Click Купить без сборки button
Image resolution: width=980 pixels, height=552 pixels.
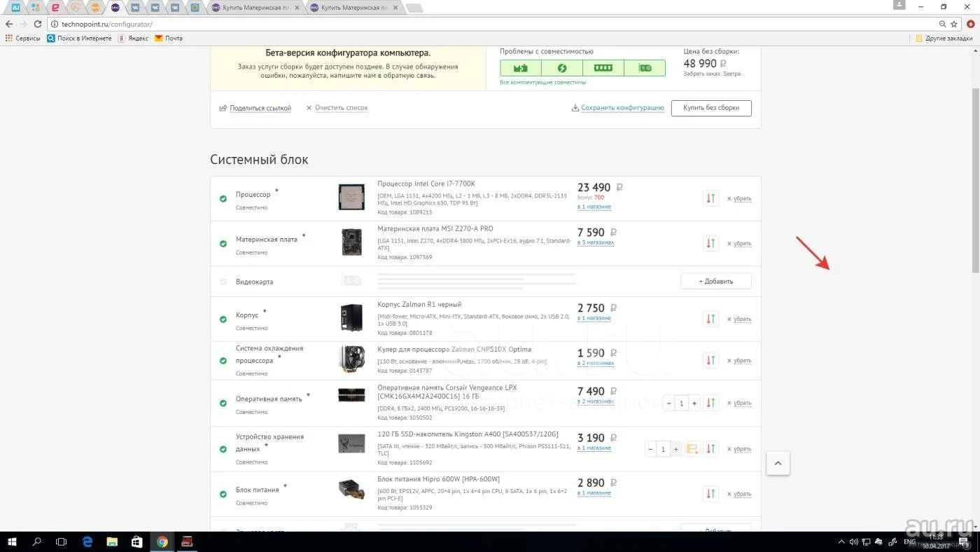click(711, 108)
